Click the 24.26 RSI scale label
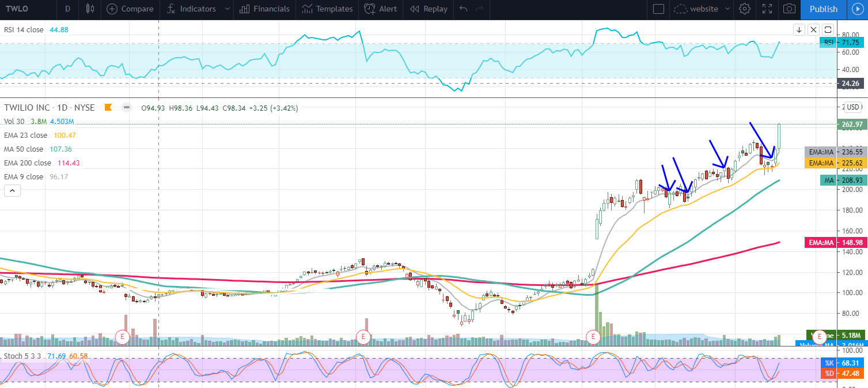The width and height of the screenshot is (868, 388). click(x=850, y=83)
